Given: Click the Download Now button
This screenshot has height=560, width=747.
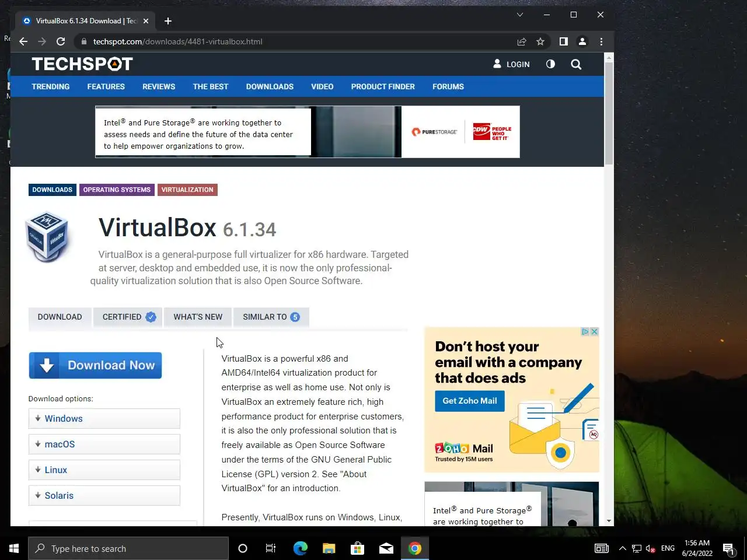Looking at the screenshot, I should 95,365.
